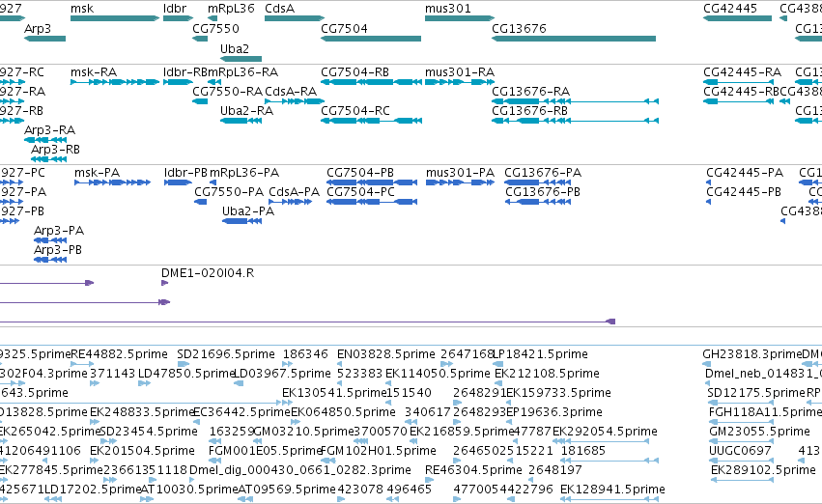Image resolution: width=822 pixels, height=504 pixels.
Task: Select the EK064850.5prime EST label
Action: [x=343, y=412]
